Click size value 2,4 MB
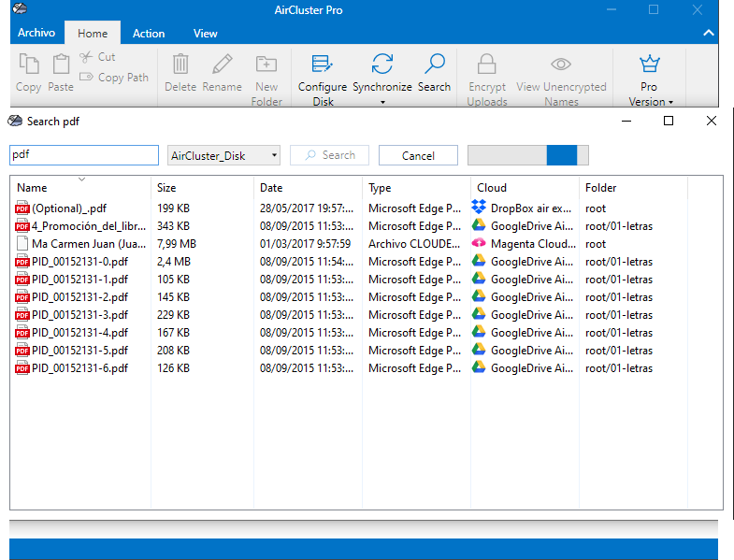This screenshot has height=560, width=734. click(174, 262)
